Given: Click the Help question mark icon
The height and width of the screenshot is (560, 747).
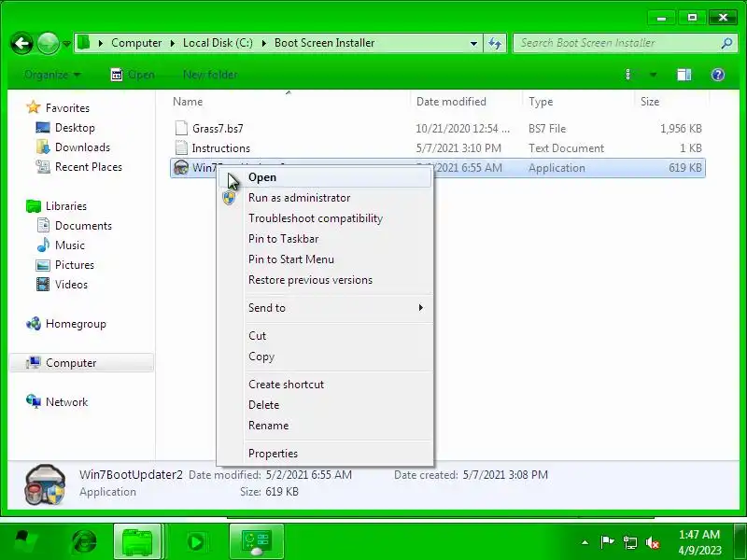Looking at the screenshot, I should coord(717,75).
